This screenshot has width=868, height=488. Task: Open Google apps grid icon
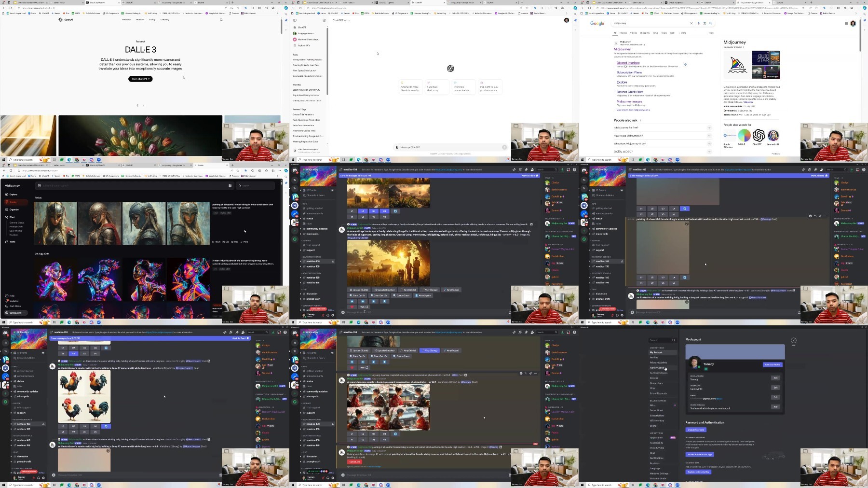(x=846, y=23)
